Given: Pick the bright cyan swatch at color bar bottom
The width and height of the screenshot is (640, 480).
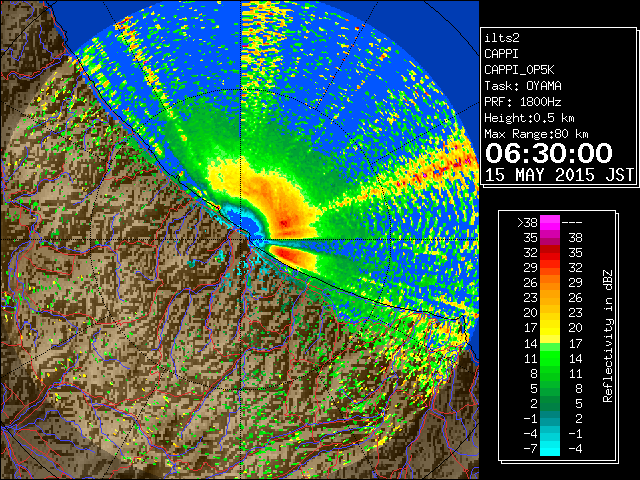Looking at the screenshot, I should click(550, 448).
